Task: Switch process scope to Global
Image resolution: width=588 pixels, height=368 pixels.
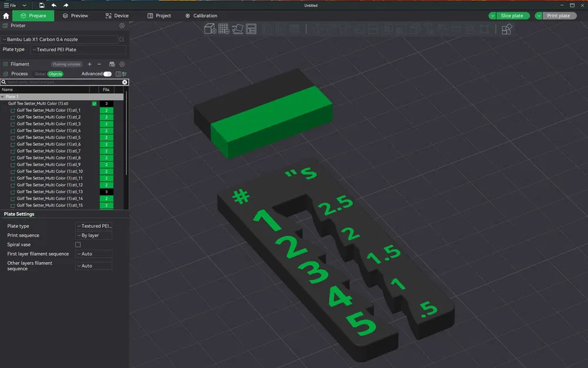Action: [40, 74]
